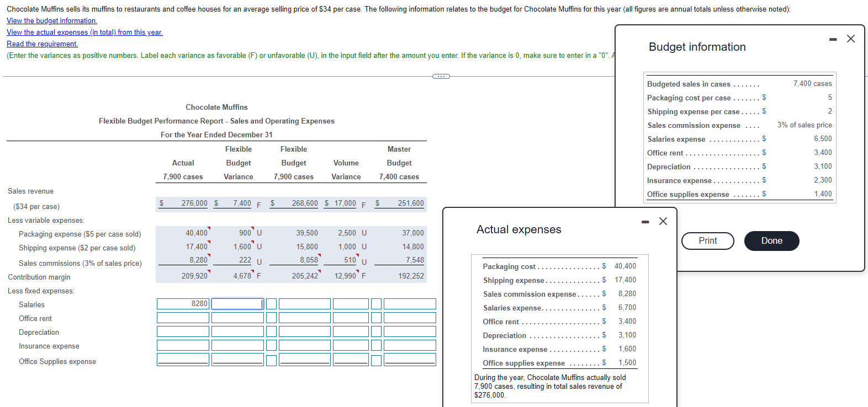Click the packaging expense actual value 40,400 in report

197,233
